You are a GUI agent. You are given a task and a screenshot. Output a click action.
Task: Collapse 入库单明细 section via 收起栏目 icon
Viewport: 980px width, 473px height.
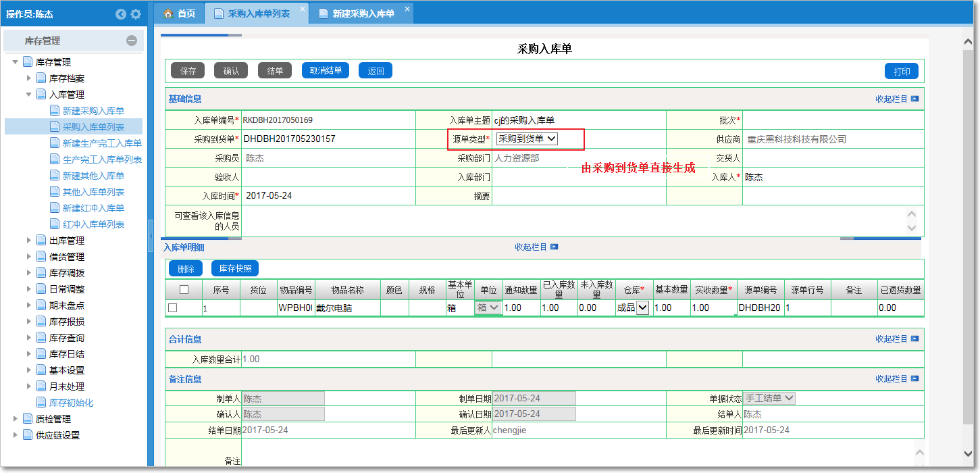554,247
